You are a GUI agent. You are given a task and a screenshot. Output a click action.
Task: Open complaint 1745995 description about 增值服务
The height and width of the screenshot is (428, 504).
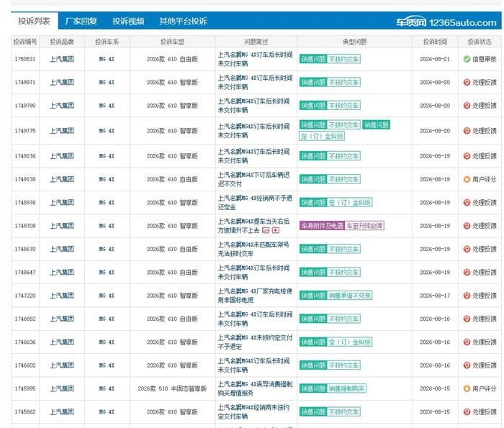pos(255,388)
